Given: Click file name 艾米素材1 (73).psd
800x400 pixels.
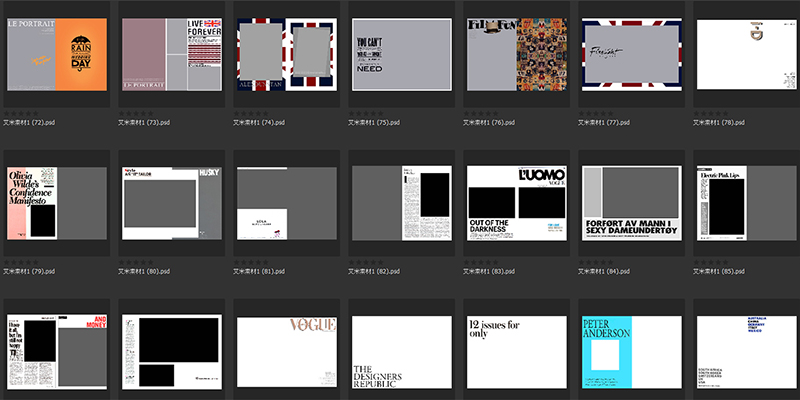Looking at the screenshot, I should pos(144,122).
